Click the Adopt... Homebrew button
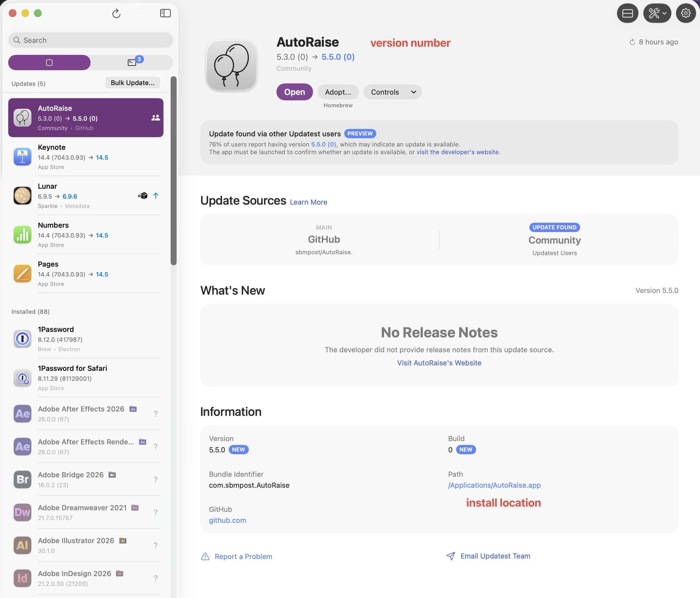Viewport: 700px width, 598px height. (338, 92)
